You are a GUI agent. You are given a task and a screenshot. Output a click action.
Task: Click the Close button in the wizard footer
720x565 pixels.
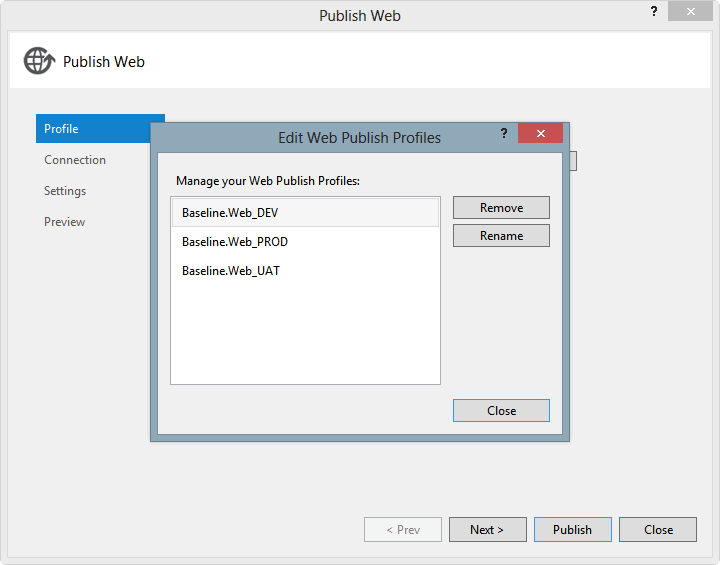tap(658, 530)
